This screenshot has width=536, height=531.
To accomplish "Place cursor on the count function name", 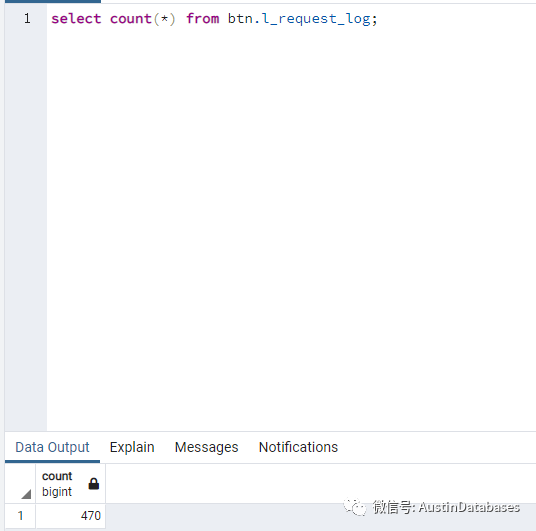I will pos(131,18).
